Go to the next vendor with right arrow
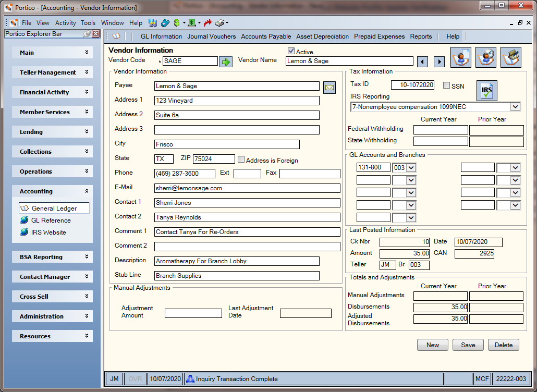The width and height of the screenshot is (537, 392). [x=439, y=62]
